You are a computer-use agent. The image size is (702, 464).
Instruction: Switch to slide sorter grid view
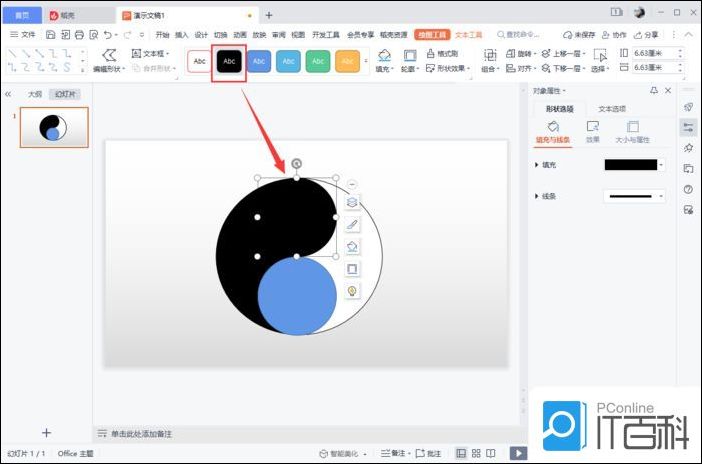pos(476,453)
